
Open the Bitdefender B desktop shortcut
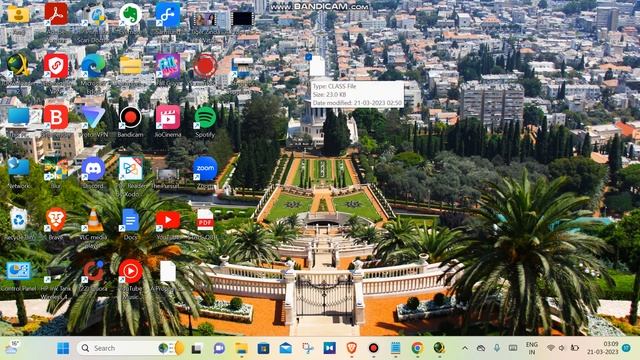(56, 117)
